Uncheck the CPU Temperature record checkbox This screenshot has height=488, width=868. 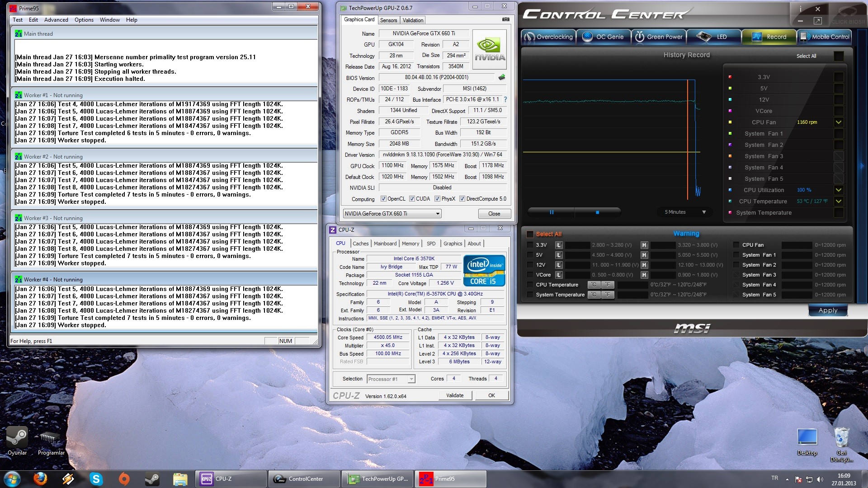click(x=839, y=201)
